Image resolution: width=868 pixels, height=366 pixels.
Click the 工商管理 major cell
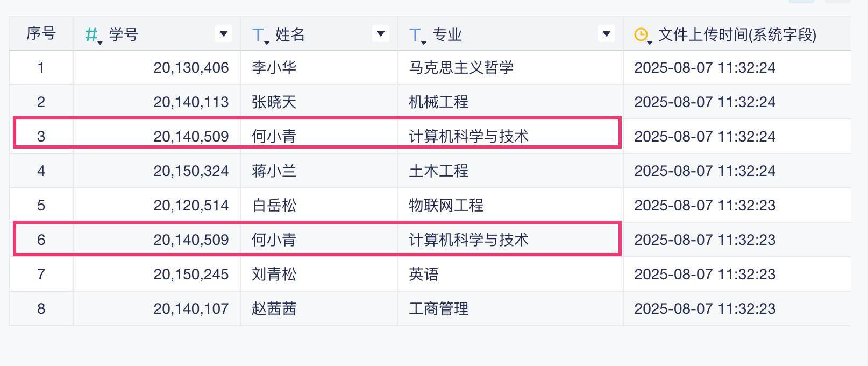(x=439, y=309)
